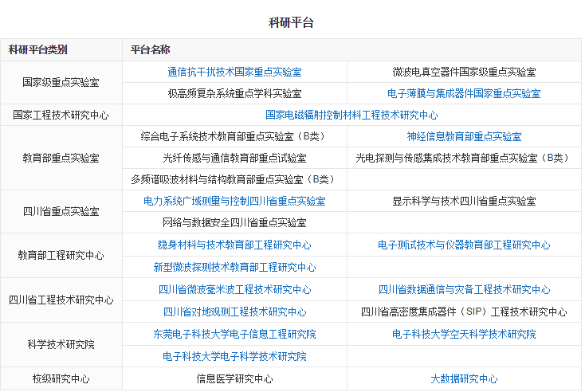Open 电子薄膜与集成器件国家重点实验室 link
This screenshot has height=392, width=585.
pyautogui.click(x=464, y=93)
